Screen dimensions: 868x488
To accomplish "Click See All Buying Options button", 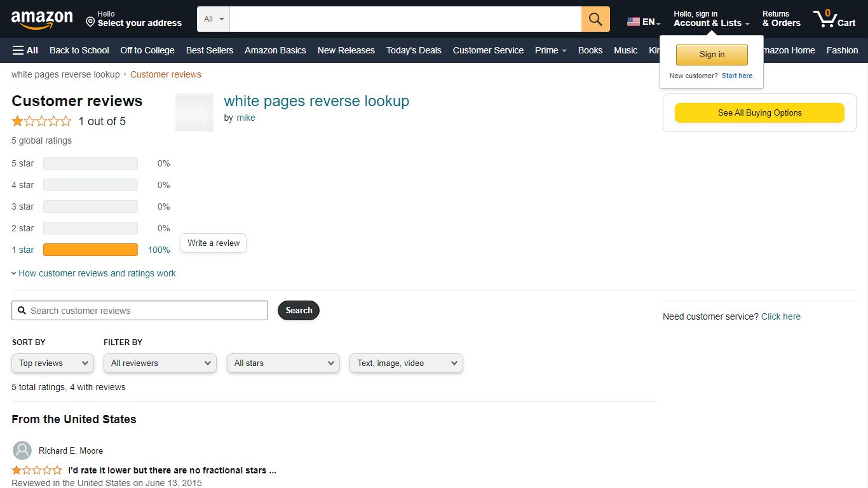I will (759, 112).
